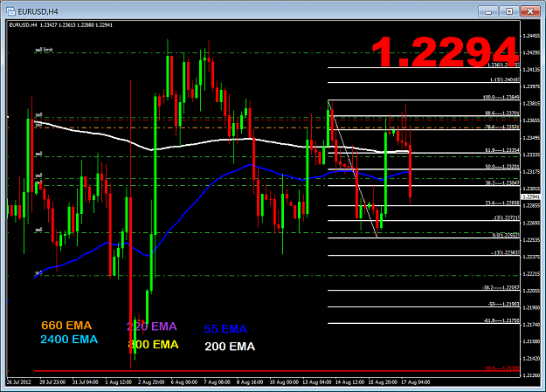The width and height of the screenshot is (546, 392).
Task: Select the OHLC header line starting 'EURUSD,H4 1.23427'
Action: [x=60, y=25]
